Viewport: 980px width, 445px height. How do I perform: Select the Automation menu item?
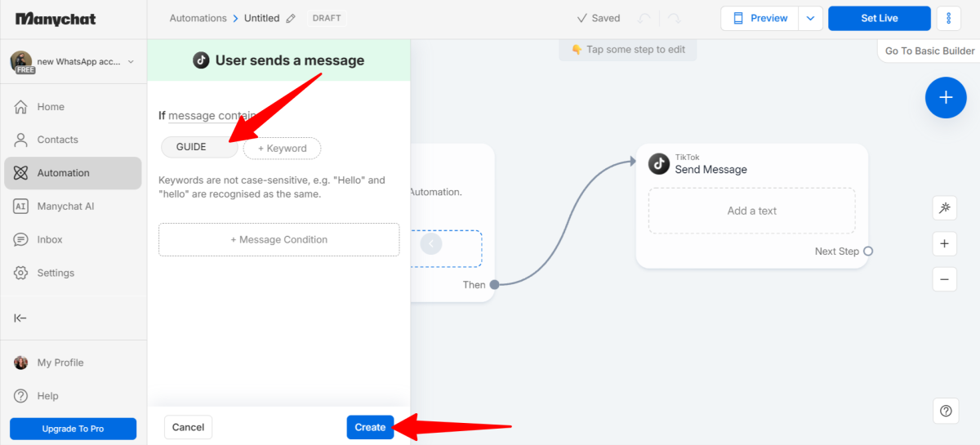[x=73, y=173]
